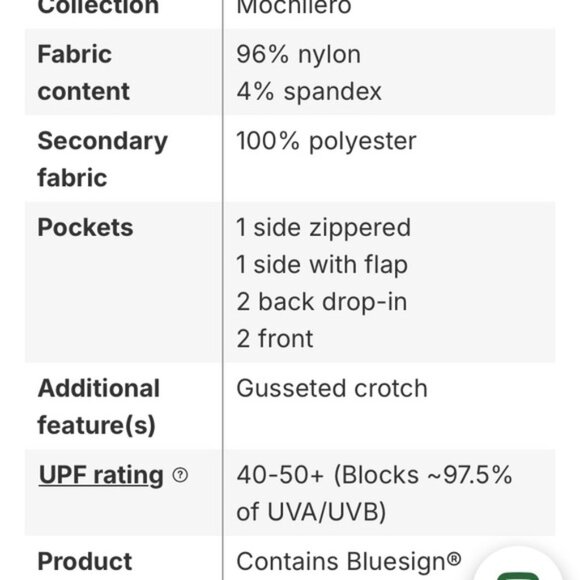Click the 'Secondary fabric' row label
The image size is (580, 580).
coord(102,159)
